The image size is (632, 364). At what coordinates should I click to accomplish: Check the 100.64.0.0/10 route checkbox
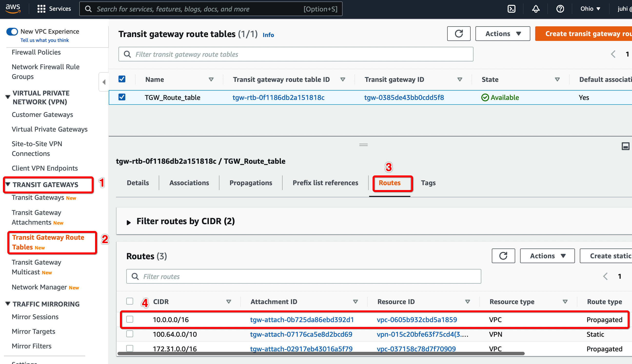[x=130, y=334]
